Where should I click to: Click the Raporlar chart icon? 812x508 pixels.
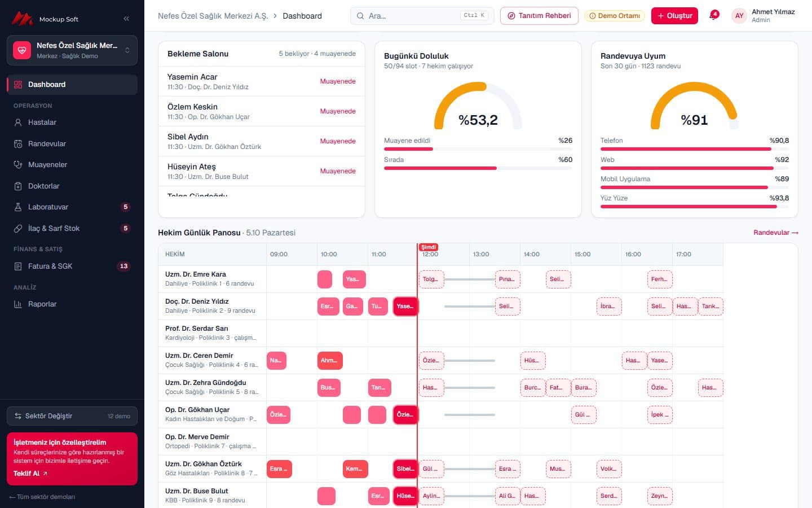tap(18, 304)
